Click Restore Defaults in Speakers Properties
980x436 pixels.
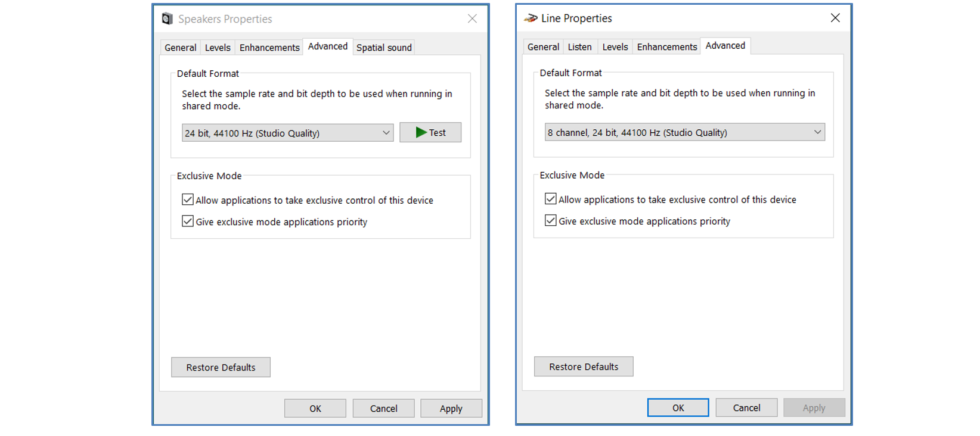221,368
